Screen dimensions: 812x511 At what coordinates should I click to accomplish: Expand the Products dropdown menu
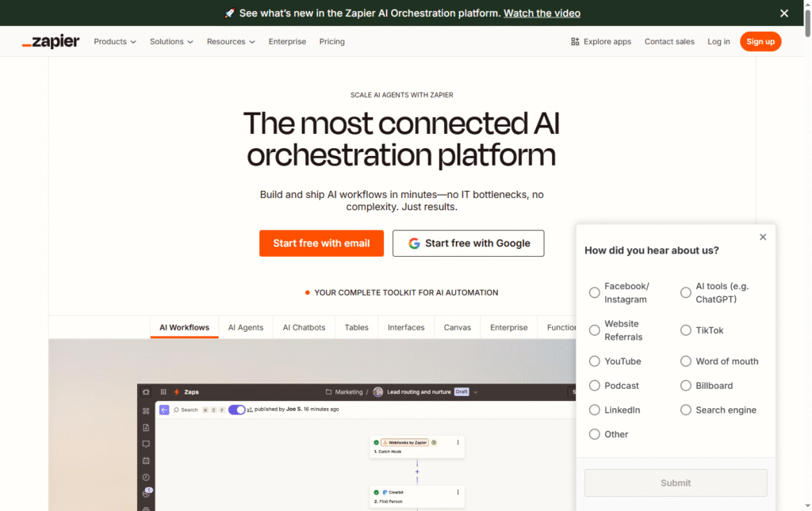tap(115, 41)
